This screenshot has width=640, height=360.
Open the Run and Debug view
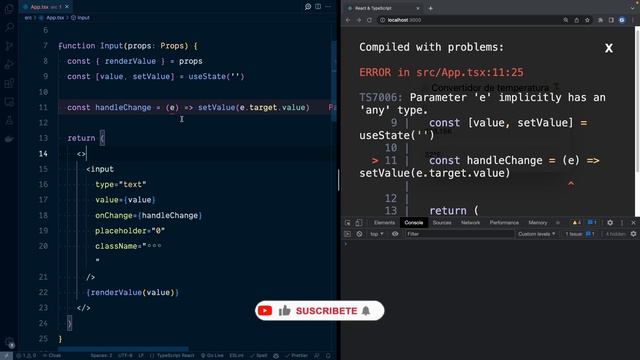(x=9, y=64)
